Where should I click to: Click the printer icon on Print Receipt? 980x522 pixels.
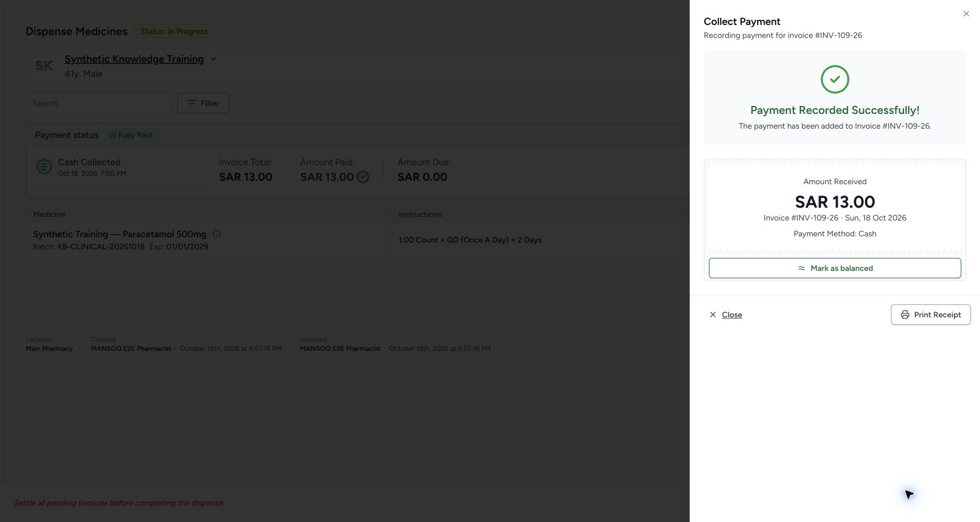(x=905, y=315)
